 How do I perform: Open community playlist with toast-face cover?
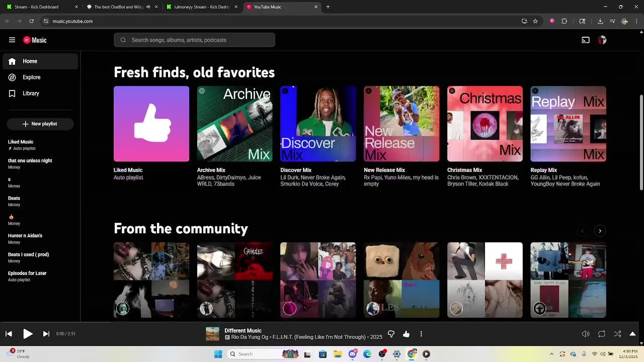coord(401,280)
